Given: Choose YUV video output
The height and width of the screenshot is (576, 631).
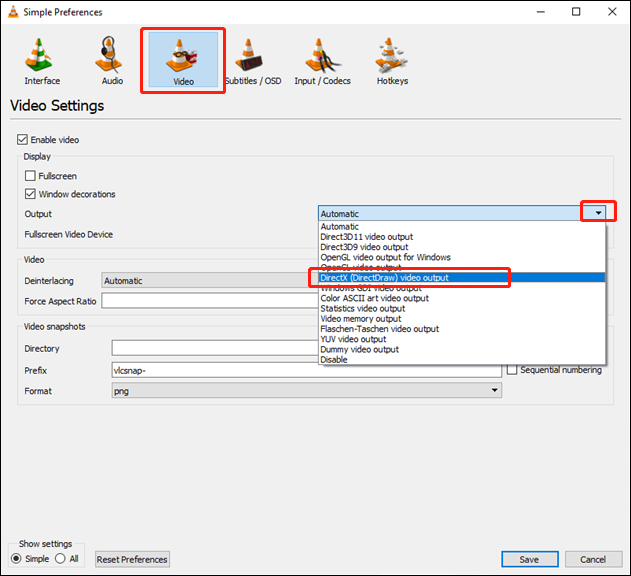Looking at the screenshot, I should tap(462, 339).
